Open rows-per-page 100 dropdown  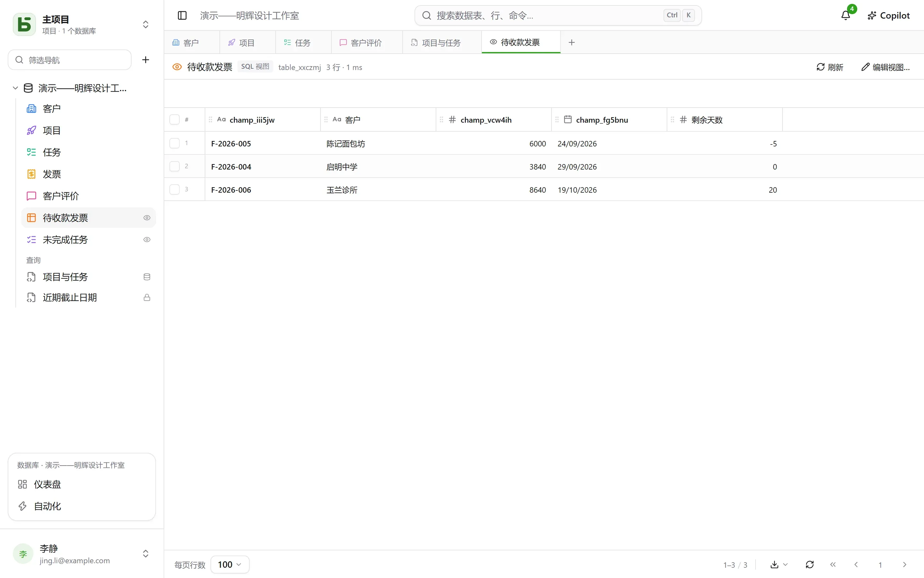pyautogui.click(x=230, y=564)
